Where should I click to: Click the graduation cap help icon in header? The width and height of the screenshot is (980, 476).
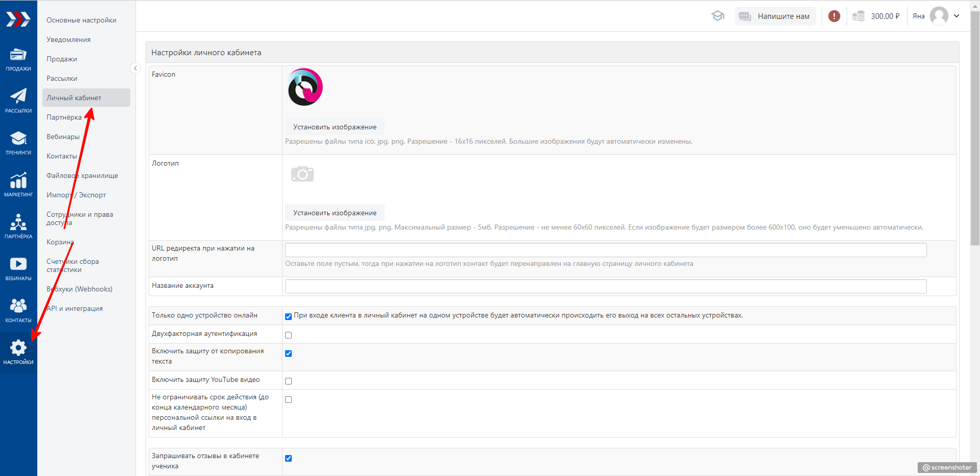tap(718, 16)
